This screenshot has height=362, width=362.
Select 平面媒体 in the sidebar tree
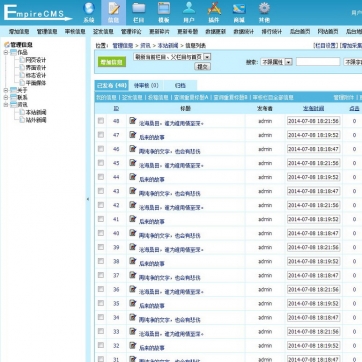(x=36, y=83)
